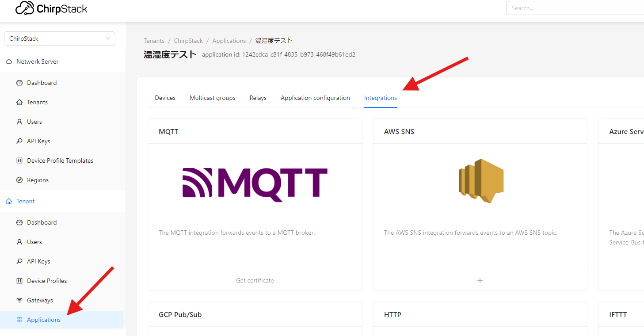Click the Device Profiles sliders icon
Screen dimensions: 644x336
coord(19,281)
